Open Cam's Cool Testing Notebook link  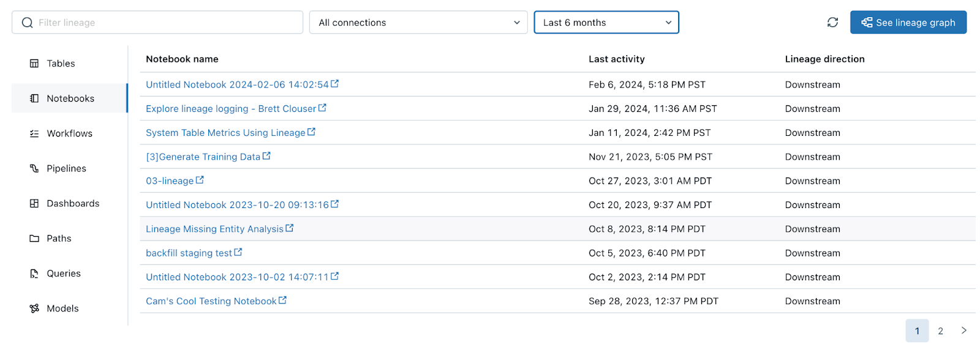211,301
